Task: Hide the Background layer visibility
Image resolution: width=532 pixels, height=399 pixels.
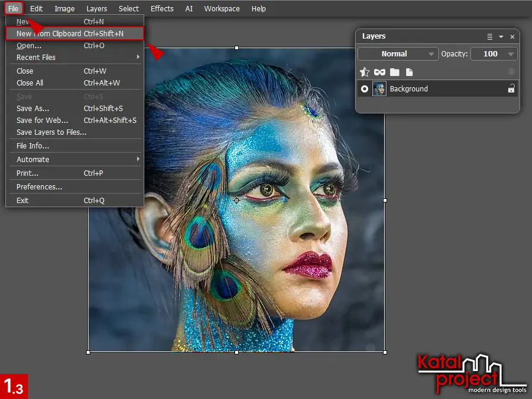Action: click(x=365, y=89)
